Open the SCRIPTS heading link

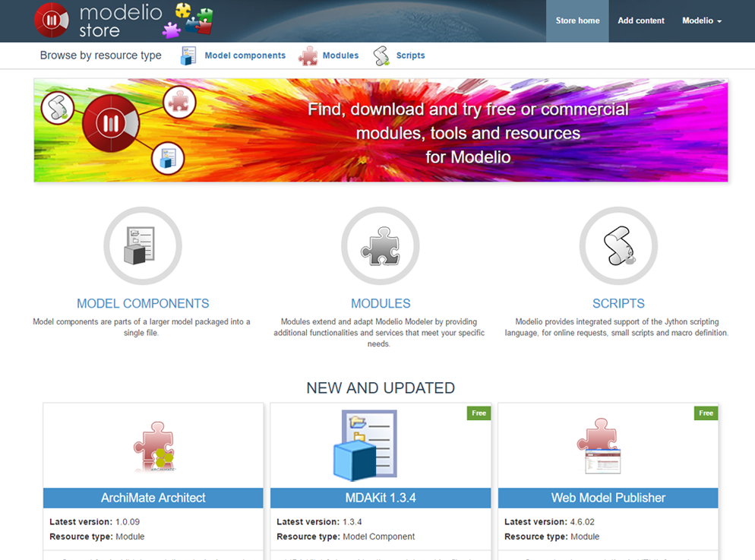(618, 303)
